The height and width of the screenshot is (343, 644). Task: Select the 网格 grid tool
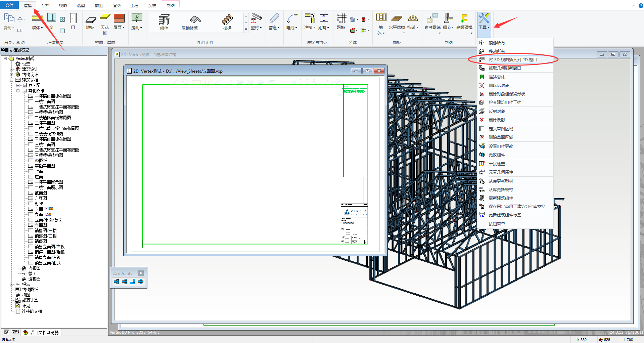[x=341, y=22]
